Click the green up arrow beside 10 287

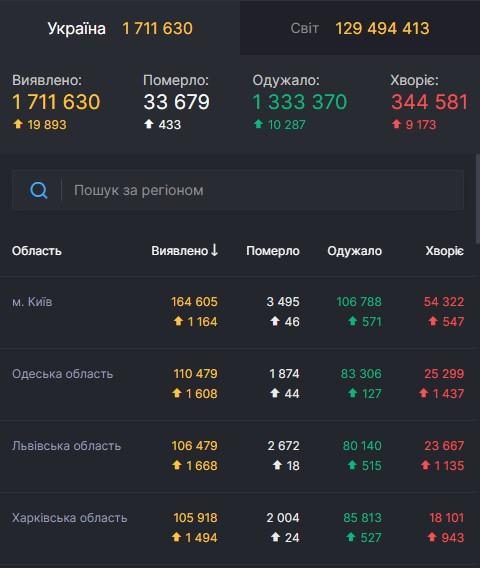coord(258,124)
